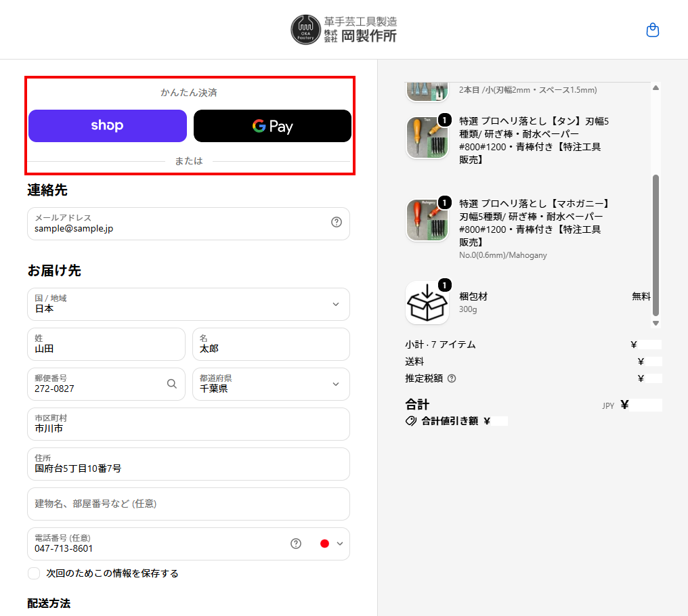Pay with the Google Pay button
The height and width of the screenshot is (616, 688).
pyautogui.click(x=272, y=126)
